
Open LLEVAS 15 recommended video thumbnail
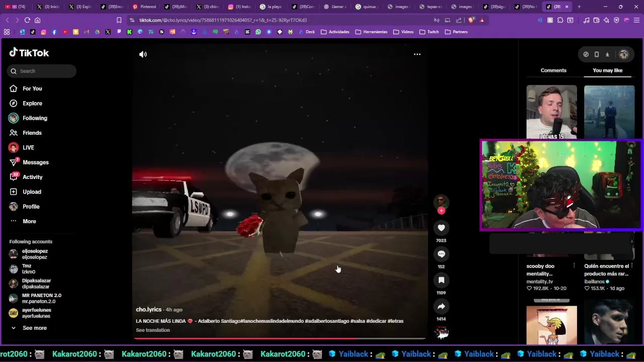[552, 112]
